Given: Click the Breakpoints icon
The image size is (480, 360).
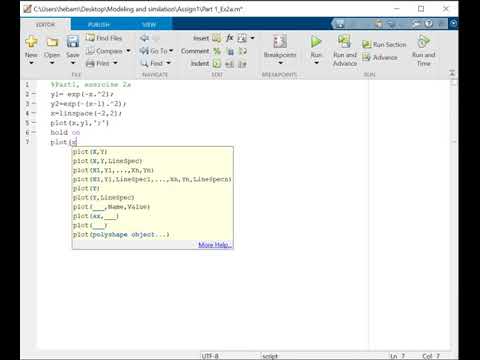Looking at the screenshot, I should coord(280,42).
